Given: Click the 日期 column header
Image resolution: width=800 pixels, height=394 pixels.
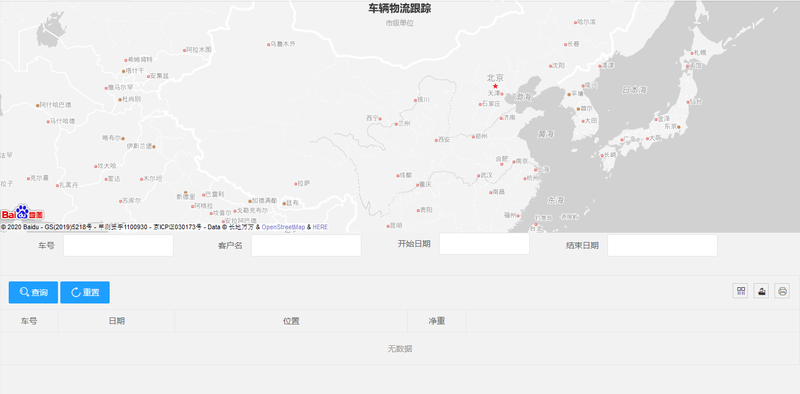Looking at the screenshot, I should [x=117, y=321].
